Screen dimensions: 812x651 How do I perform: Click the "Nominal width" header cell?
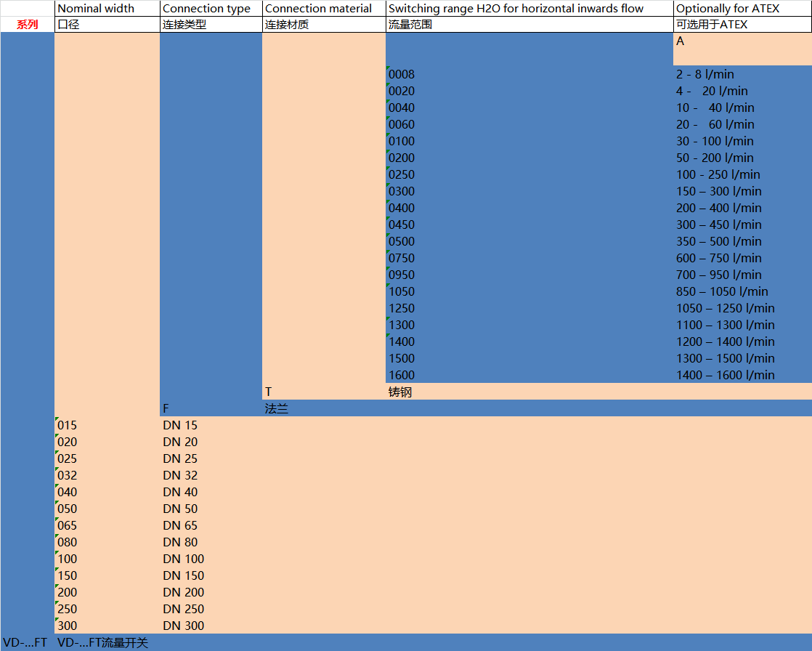(107, 9)
